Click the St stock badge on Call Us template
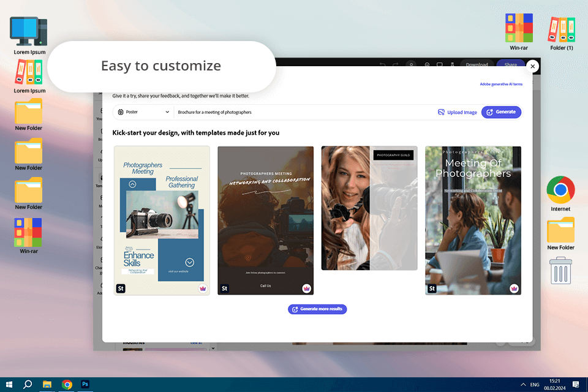Screen dimensions: 588x392 click(x=225, y=288)
